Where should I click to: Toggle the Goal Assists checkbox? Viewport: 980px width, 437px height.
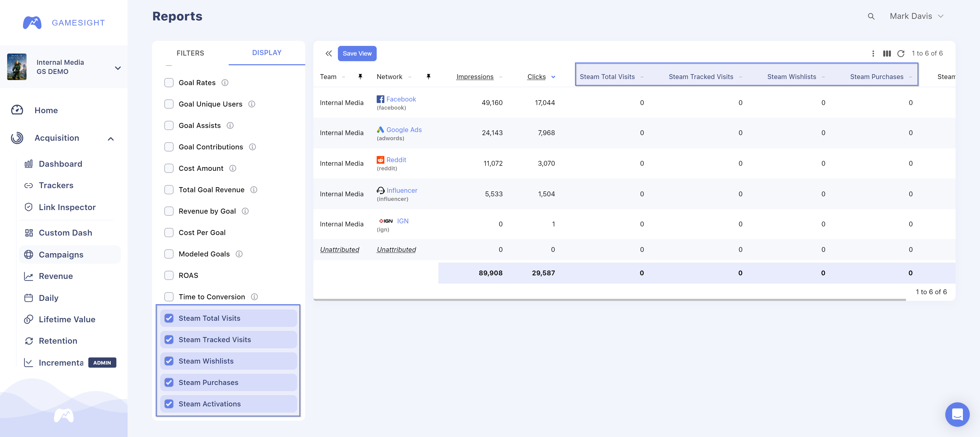pos(169,125)
